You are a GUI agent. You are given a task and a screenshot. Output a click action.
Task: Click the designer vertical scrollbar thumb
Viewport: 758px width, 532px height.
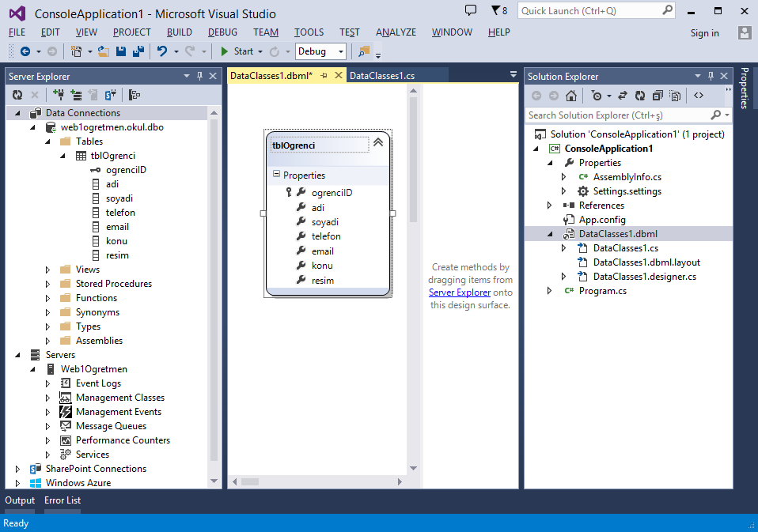413,160
